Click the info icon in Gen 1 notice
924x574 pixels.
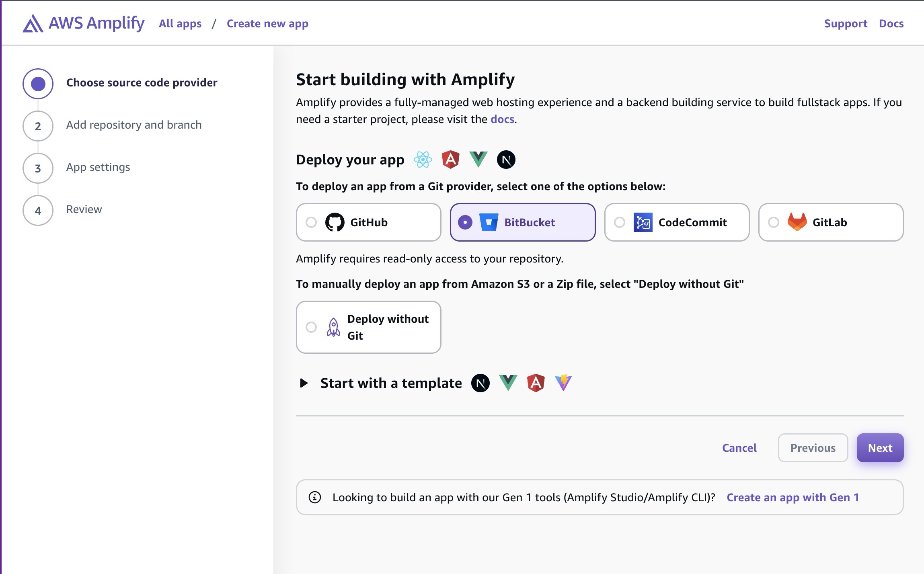tap(314, 497)
